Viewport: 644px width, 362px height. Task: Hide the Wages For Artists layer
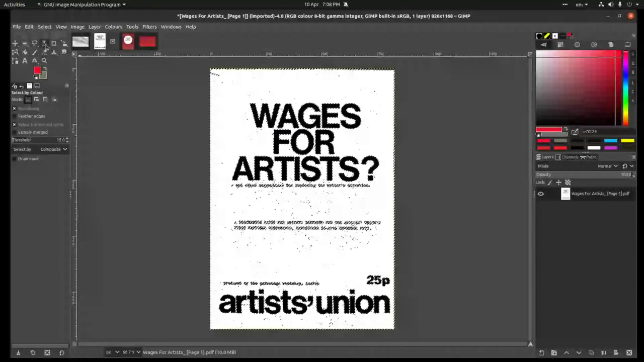click(x=541, y=194)
